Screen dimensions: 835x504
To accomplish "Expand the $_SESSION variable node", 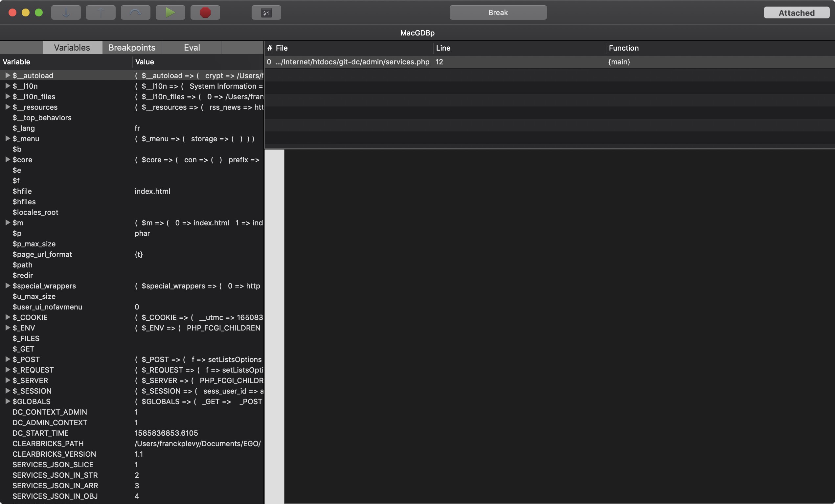I will [x=8, y=390].
